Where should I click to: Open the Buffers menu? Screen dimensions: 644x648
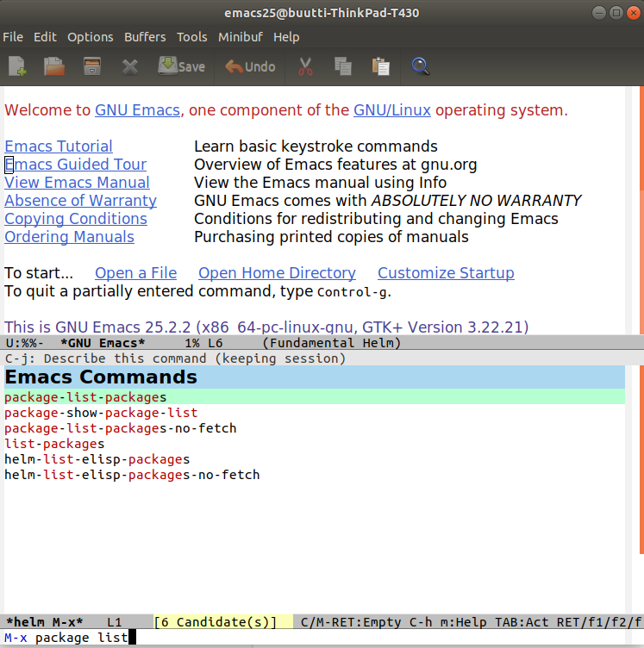coord(145,37)
